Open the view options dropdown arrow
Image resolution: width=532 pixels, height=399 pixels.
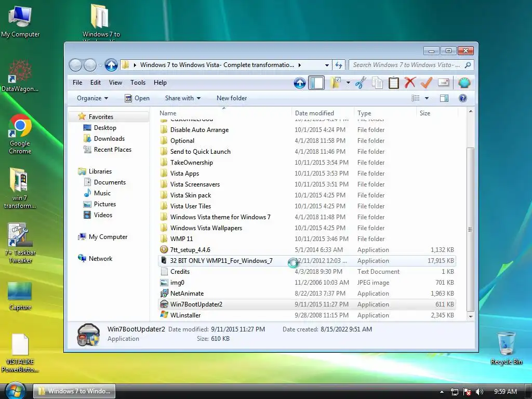click(x=427, y=98)
